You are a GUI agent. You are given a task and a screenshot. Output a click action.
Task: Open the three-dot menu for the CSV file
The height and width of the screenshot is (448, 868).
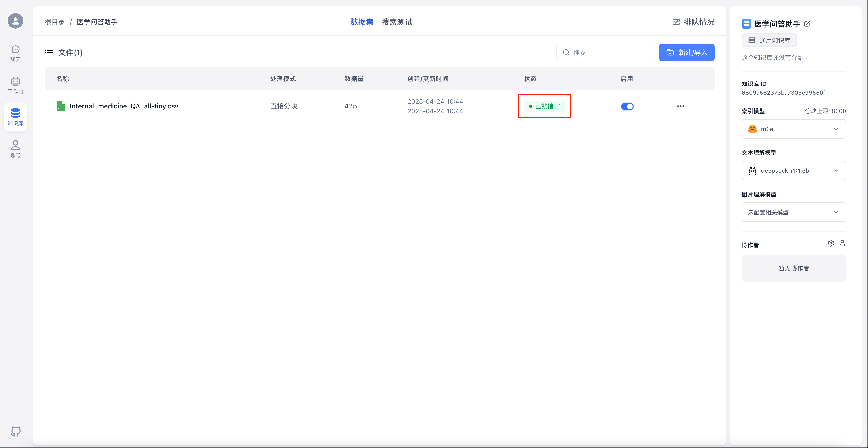680,106
